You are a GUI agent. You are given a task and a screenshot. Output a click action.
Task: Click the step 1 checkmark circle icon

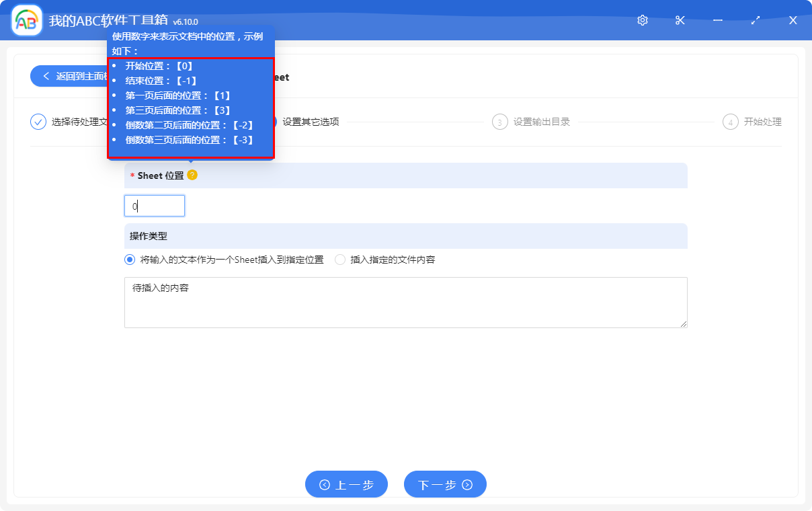tap(38, 122)
